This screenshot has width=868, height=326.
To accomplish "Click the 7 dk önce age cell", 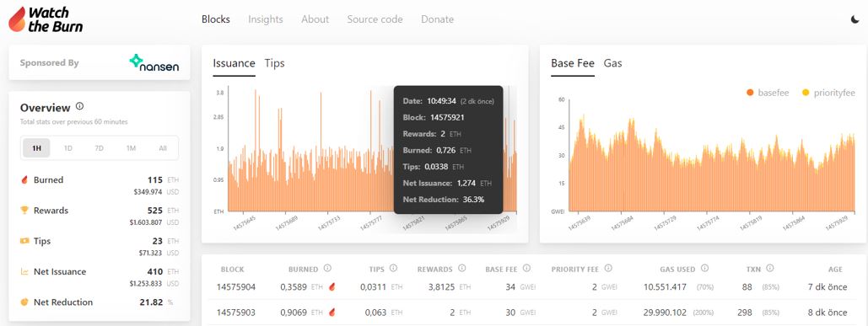I will (828, 287).
